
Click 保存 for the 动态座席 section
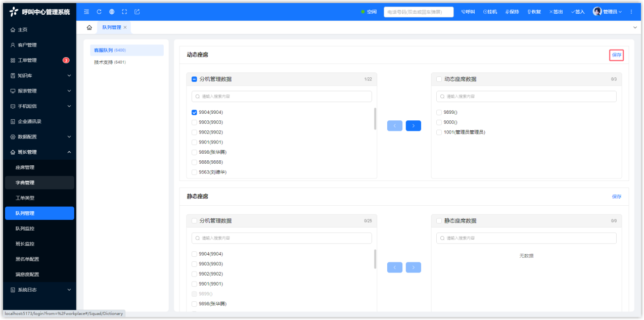point(616,55)
